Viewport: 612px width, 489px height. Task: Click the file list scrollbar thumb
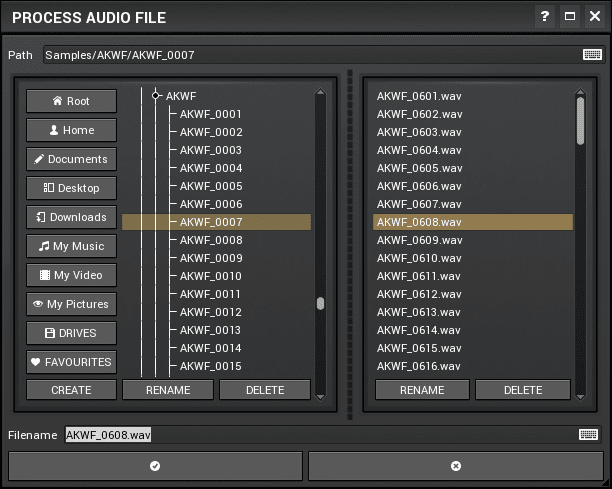[x=580, y=120]
